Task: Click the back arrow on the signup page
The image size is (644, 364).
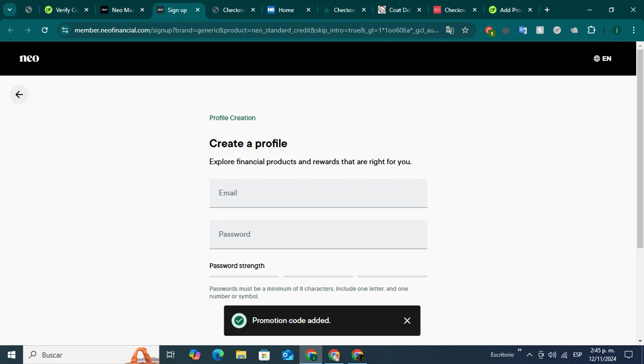Action: pyautogui.click(x=19, y=95)
